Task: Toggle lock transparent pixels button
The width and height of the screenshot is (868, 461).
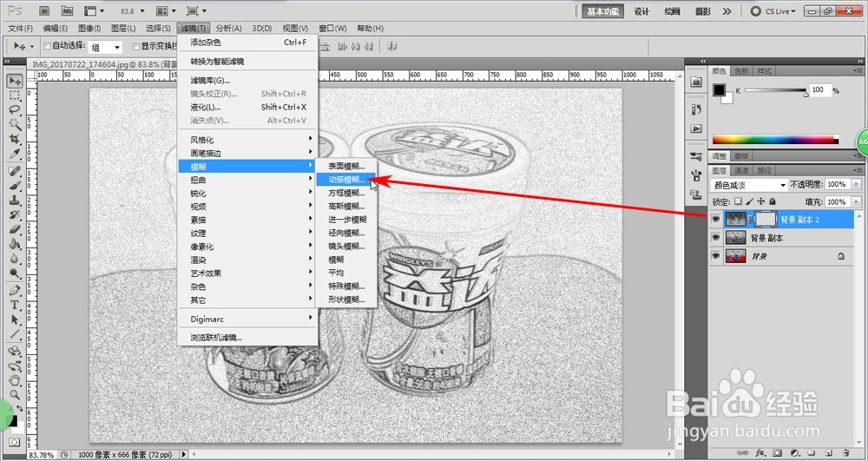Action: click(739, 201)
